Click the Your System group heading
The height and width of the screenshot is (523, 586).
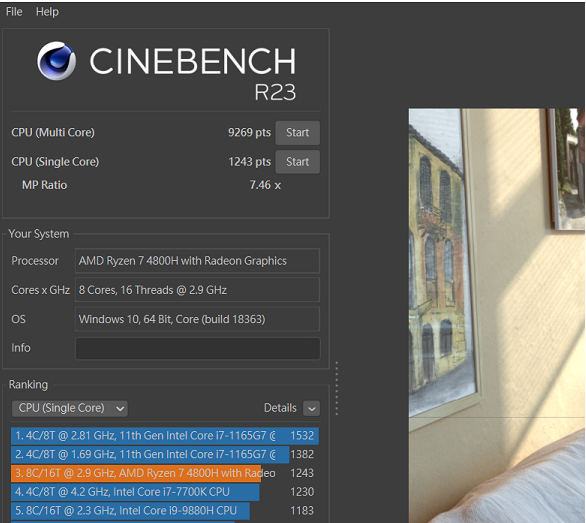coord(38,234)
